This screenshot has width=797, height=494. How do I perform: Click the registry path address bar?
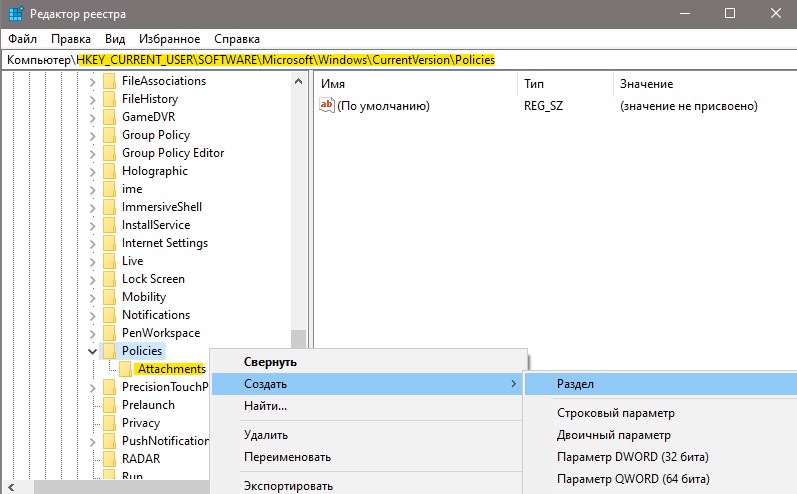[398, 59]
